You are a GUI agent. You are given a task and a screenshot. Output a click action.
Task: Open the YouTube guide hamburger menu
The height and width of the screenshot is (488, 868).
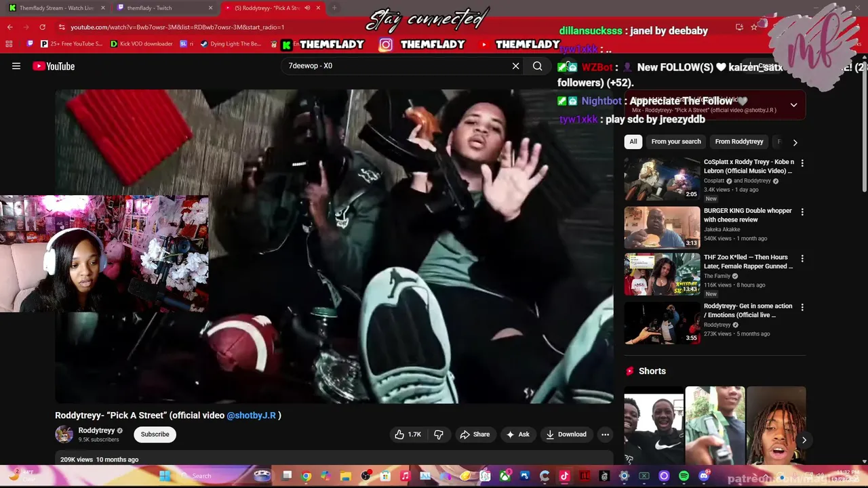(16, 66)
